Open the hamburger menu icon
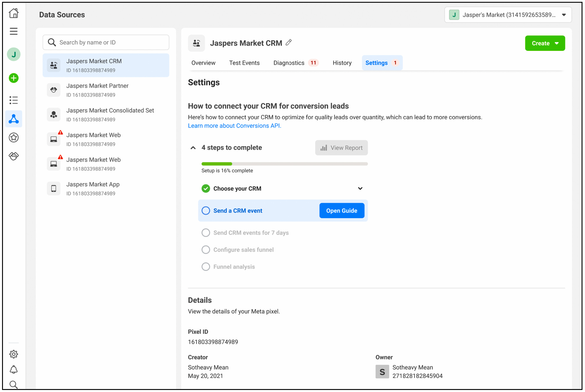Viewport: 585px width, 392px height. [x=14, y=31]
